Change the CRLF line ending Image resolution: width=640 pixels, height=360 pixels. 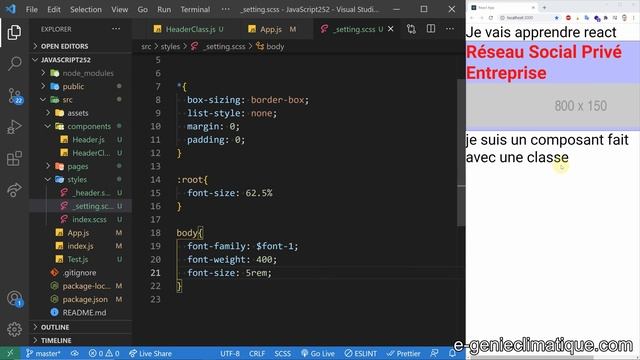coord(257,353)
